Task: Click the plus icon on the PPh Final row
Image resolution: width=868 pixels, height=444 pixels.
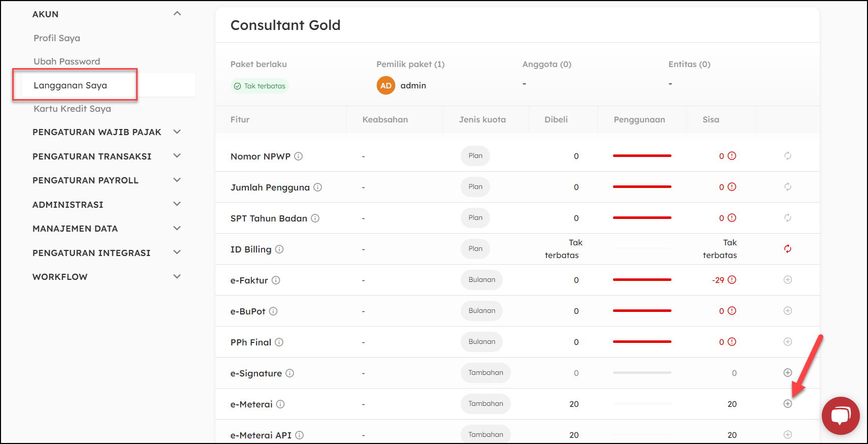Action: click(x=787, y=342)
